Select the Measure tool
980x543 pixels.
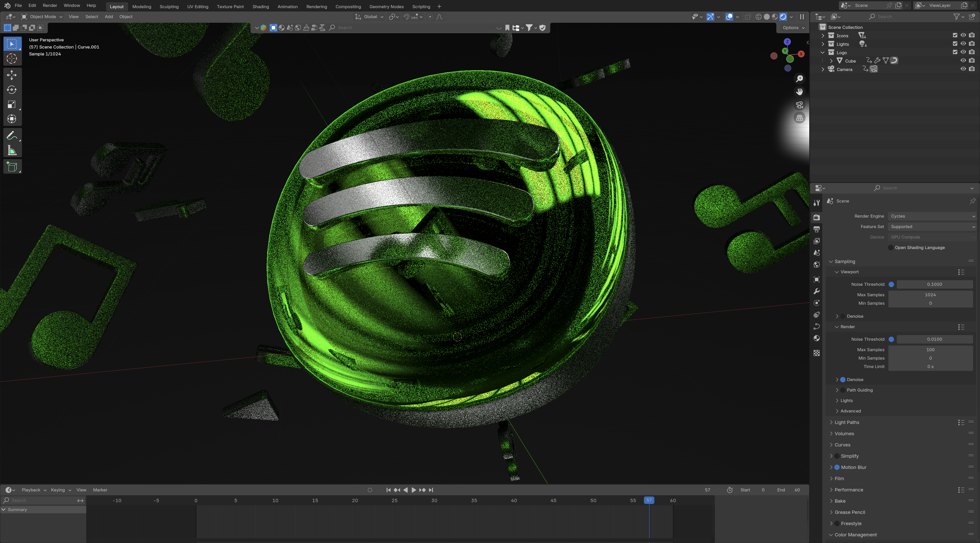pos(12,150)
